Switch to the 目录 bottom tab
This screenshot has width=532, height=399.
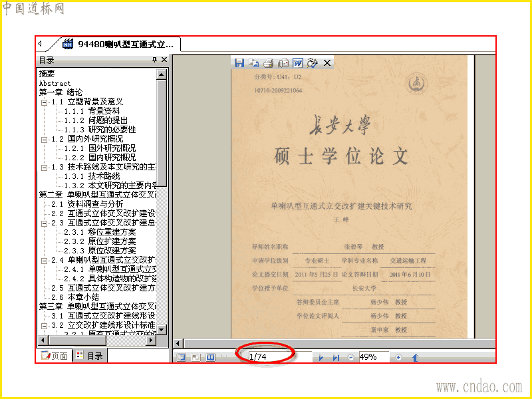[x=90, y=356]
